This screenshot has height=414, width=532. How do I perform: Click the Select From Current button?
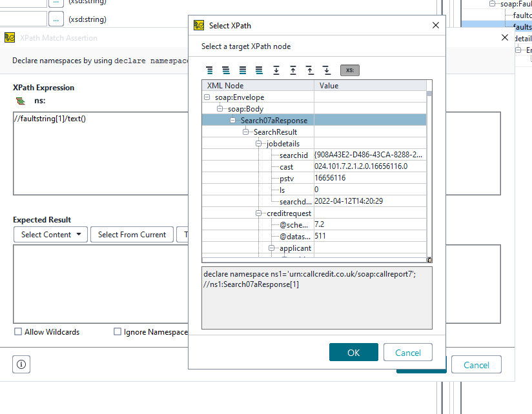[x=132, y=235]
